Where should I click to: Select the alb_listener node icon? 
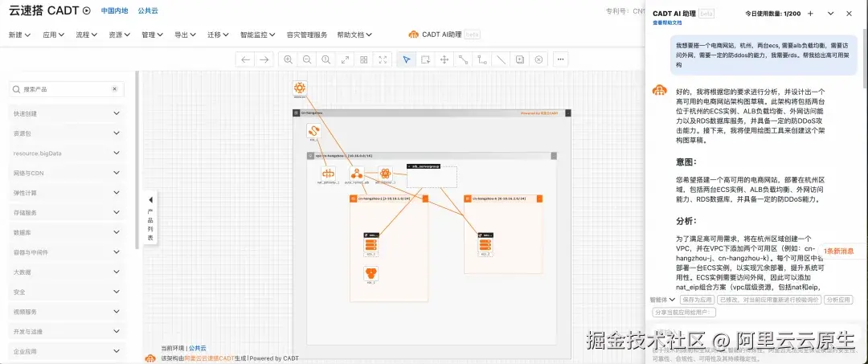coord(385,173)
